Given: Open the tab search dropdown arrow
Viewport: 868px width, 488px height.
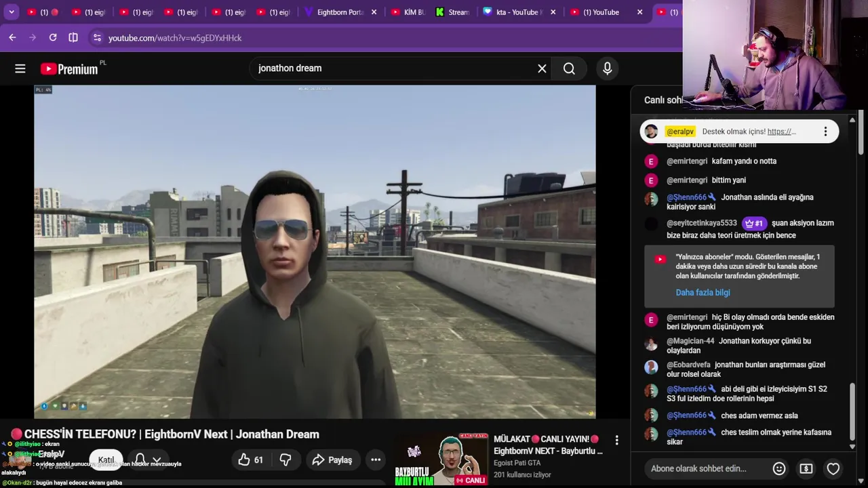Looking at the screenshot, I should [x=12, y=12].
